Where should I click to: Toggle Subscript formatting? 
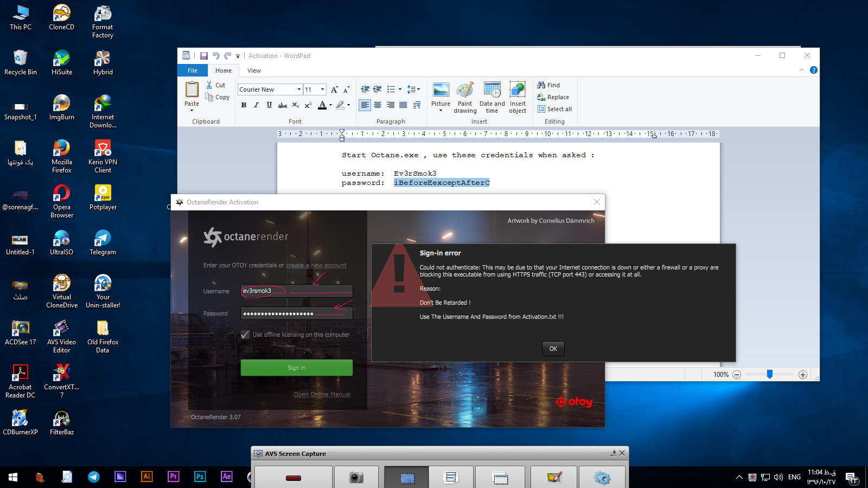point(295,105)
